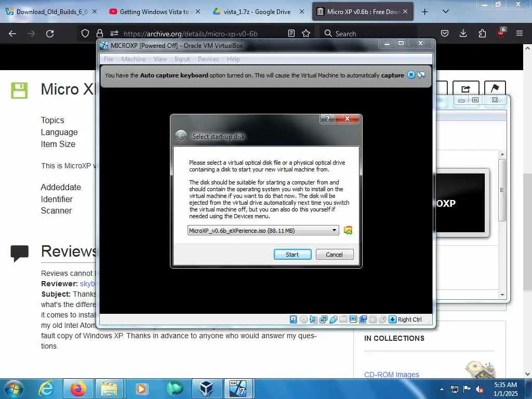This screenshot has width=532, height=399.
Task: Open the skyb reviewer profile link
Action: point(87,284)
